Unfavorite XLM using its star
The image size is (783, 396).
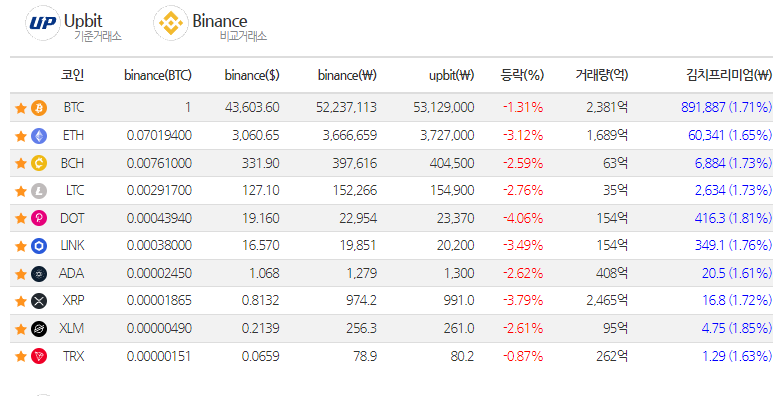(x=20, y=329)
